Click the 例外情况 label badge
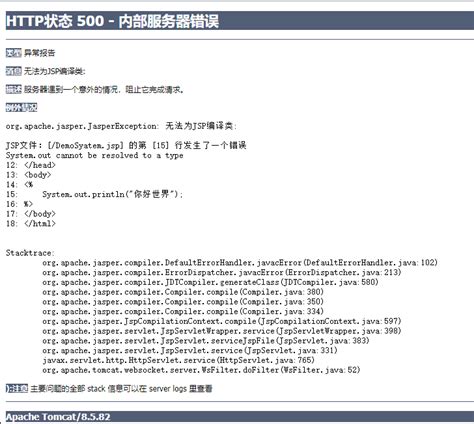This screenshot has height=424, width=474. tap(21, 107)
